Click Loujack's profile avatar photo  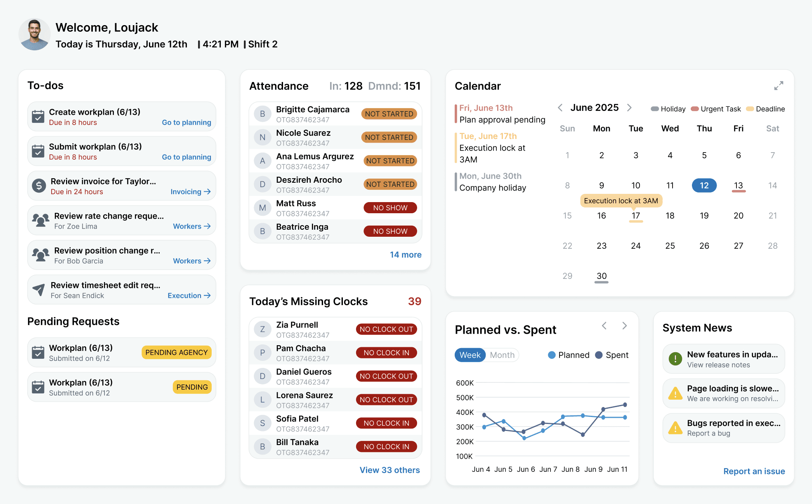click(35, 35)
